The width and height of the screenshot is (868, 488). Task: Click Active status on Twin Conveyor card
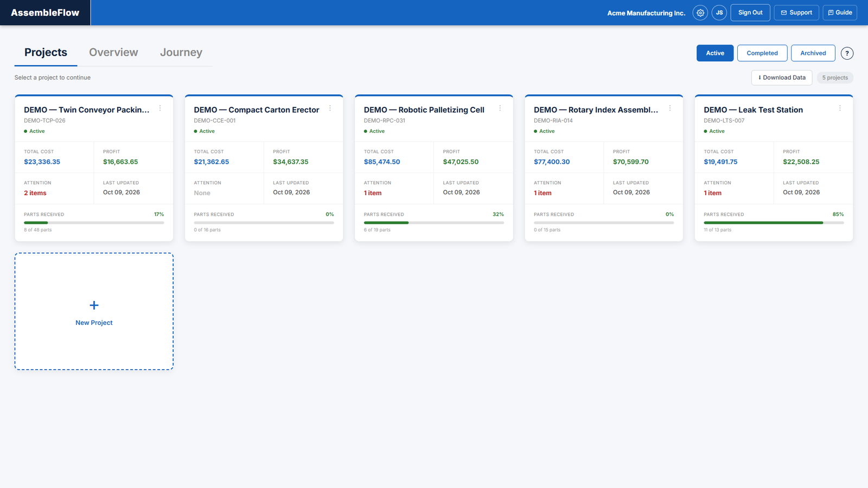click(34, 131)
